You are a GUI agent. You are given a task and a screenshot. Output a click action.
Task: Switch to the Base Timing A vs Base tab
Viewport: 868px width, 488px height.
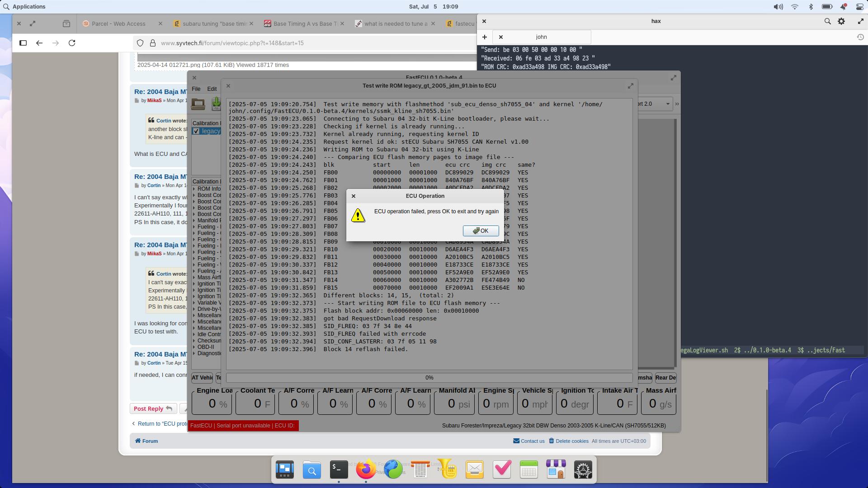pyautogui.click(x=305, y=23)
